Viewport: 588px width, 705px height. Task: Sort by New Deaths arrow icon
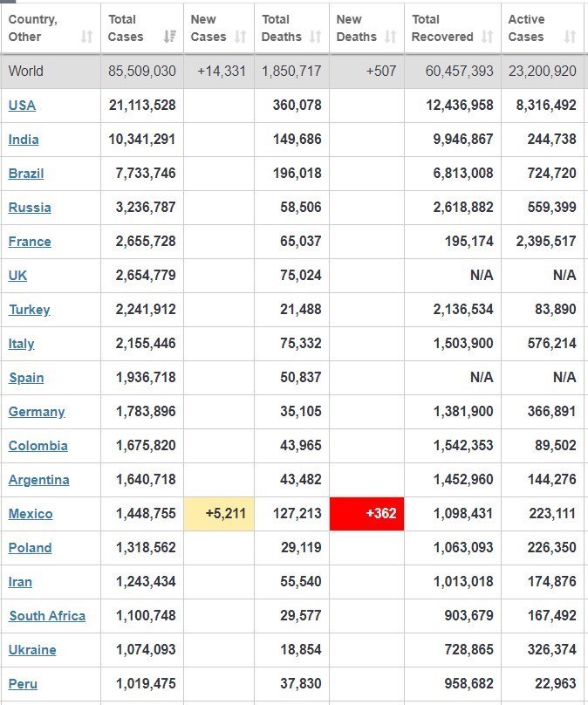(x=390, y=37)
